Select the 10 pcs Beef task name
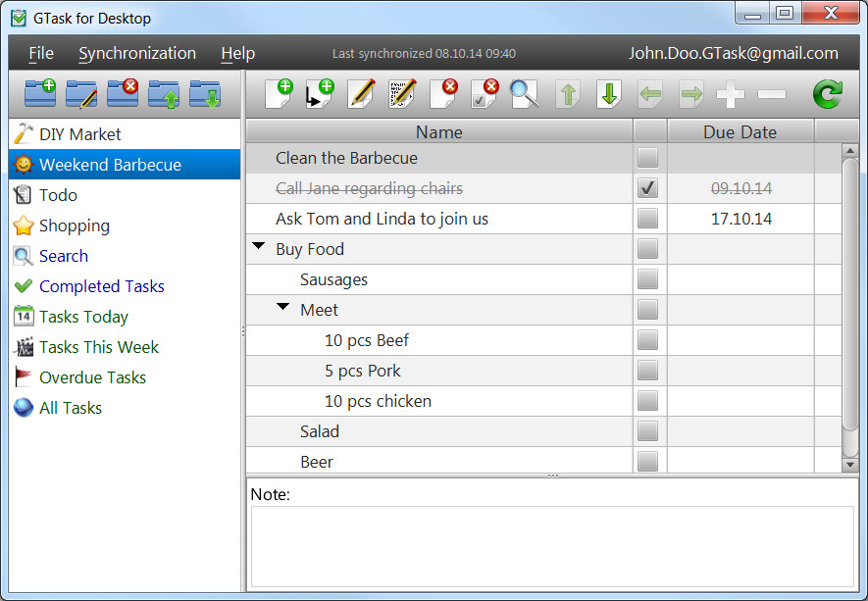Image resolution: width=868 pixels, height=601 pixels. tap(367, 340)
